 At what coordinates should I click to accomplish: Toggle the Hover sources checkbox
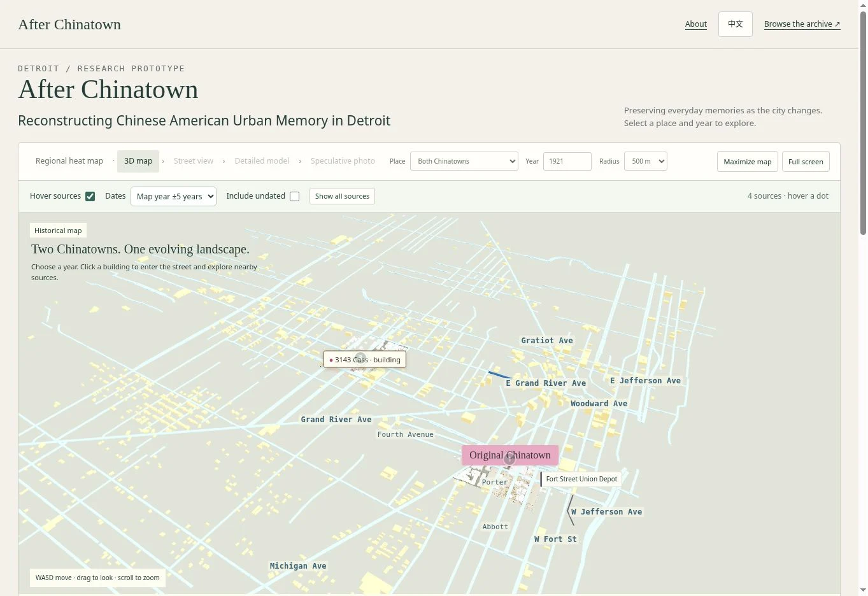point(90,196)
